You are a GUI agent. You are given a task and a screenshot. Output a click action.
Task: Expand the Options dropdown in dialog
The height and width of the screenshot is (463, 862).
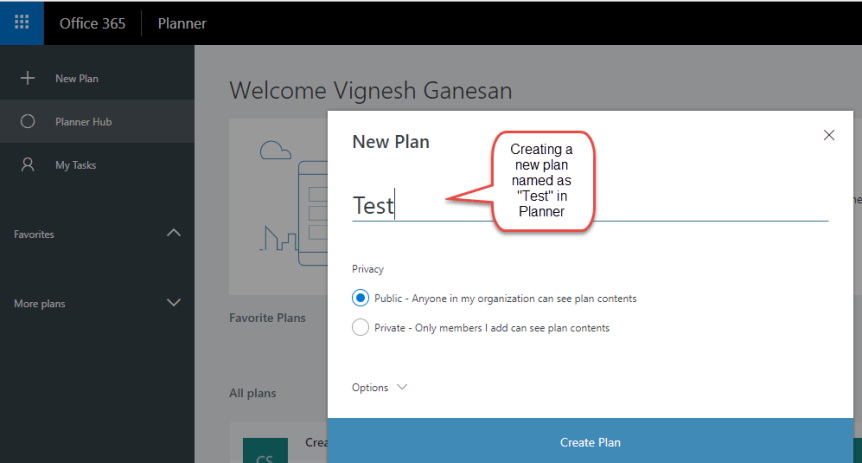[380, 387]
